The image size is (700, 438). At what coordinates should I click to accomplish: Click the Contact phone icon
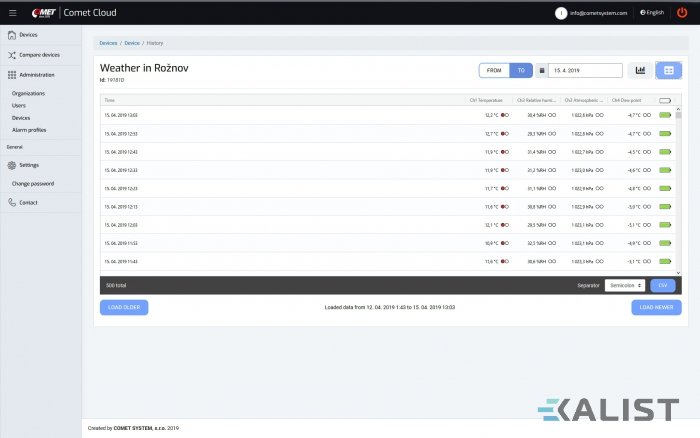click(11, 202)
